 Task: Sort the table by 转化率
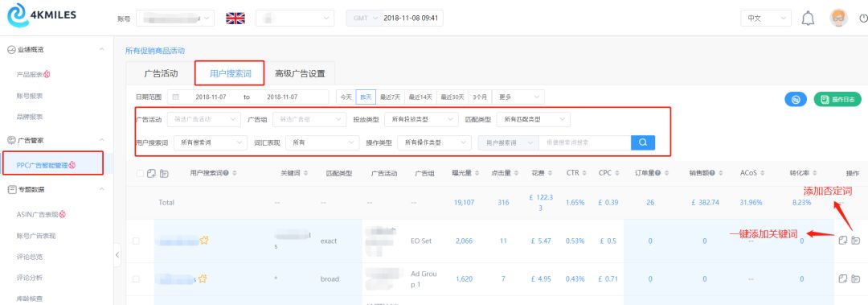(815, 173)
